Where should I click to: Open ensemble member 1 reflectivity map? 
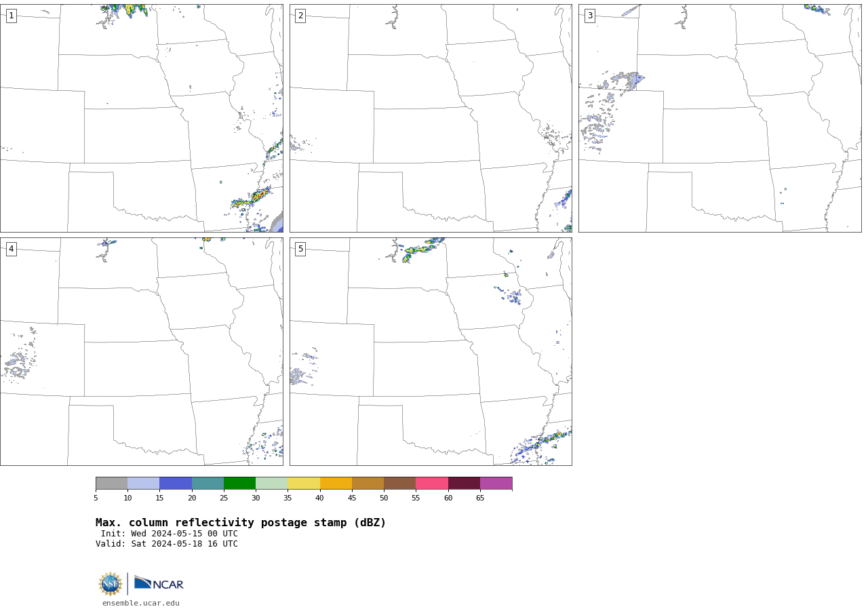click(x=141, y=118)
